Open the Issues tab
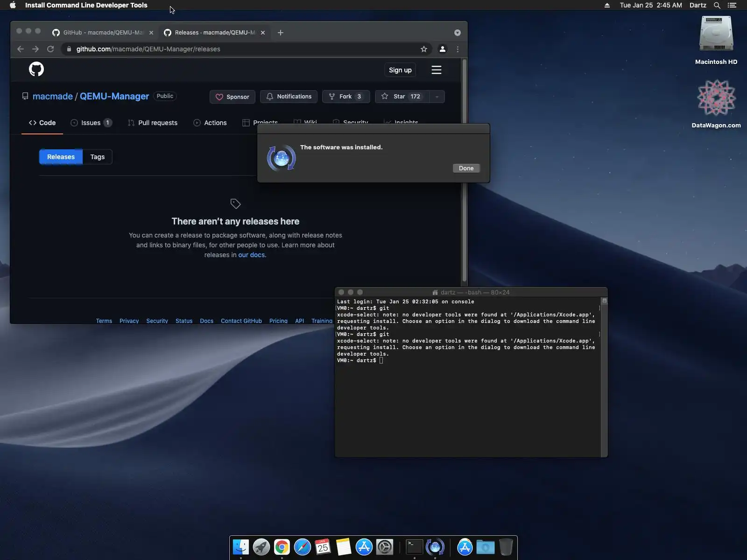Screen dimensions: 747x560 pyautogui.click(x=91, y=123)
